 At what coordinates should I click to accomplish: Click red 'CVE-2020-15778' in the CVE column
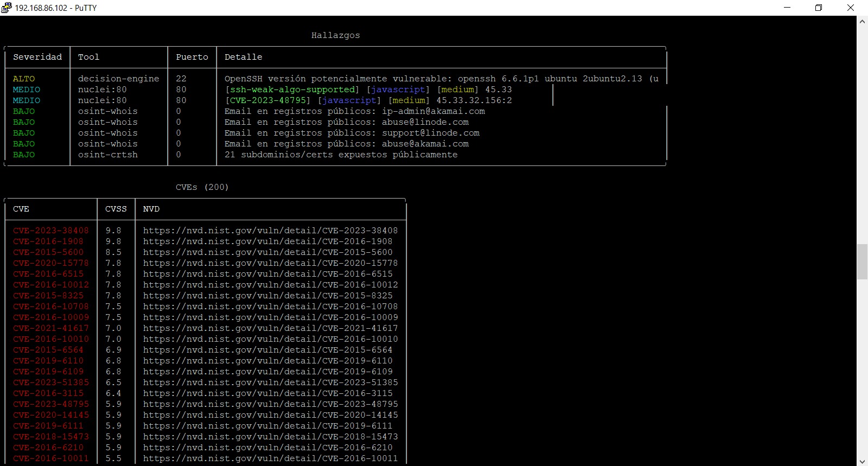(51, 263)
